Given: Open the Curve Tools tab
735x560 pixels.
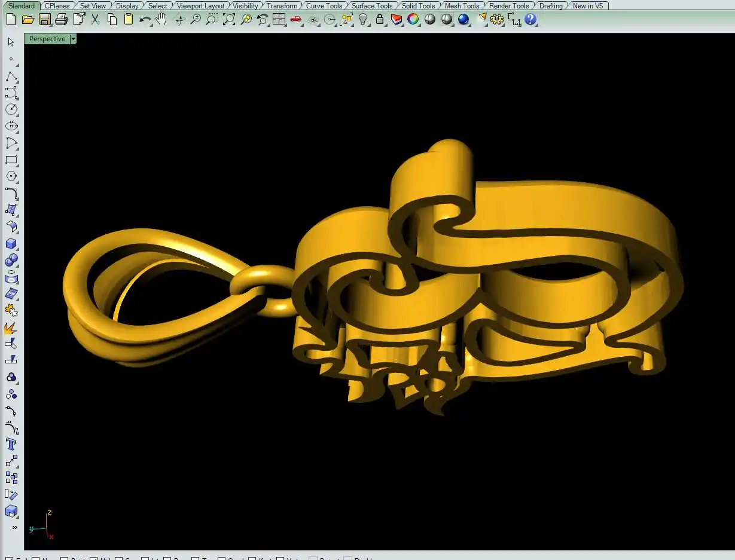Looking at the screenshot, I should coord(324,5).
